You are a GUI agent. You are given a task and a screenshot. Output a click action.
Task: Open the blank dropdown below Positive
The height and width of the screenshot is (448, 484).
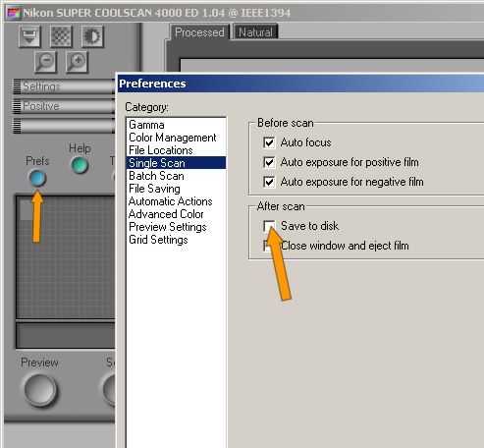click(x=64, y=126)
